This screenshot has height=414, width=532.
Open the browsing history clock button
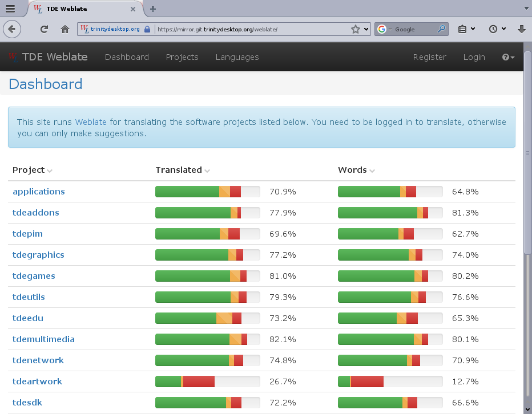tap(493, 29)
